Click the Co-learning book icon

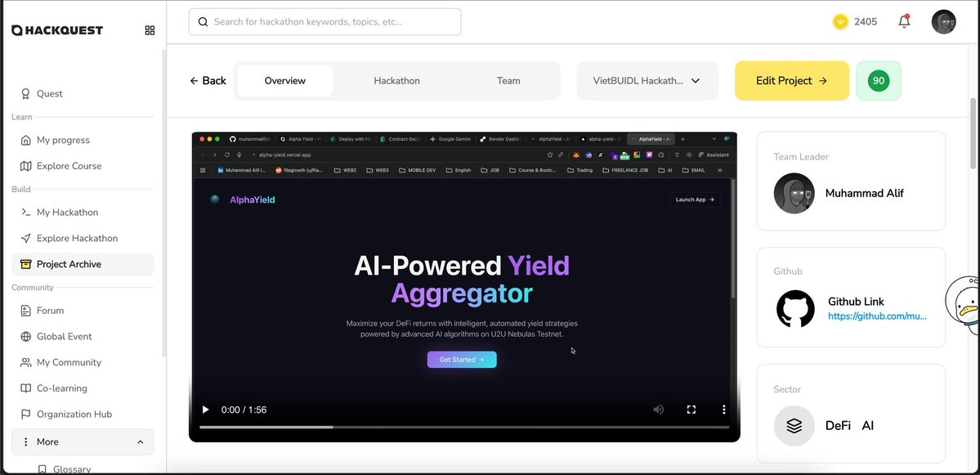click(25, 388)
